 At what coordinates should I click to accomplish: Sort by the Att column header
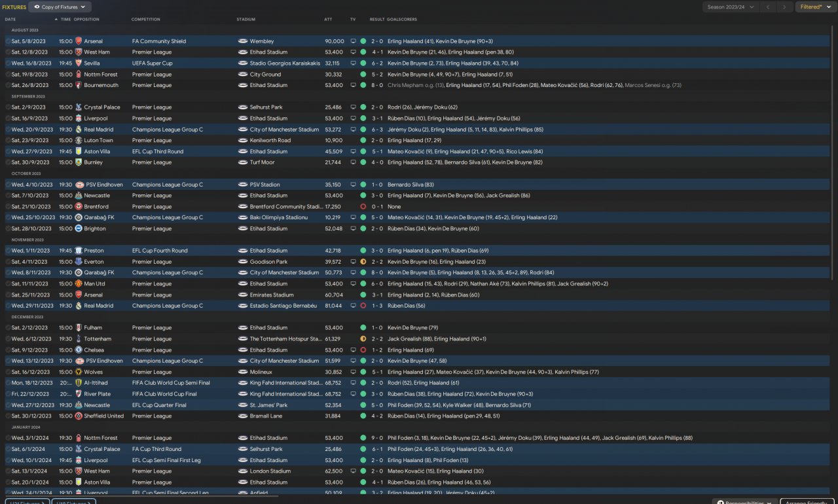click(x=328, y=20)
